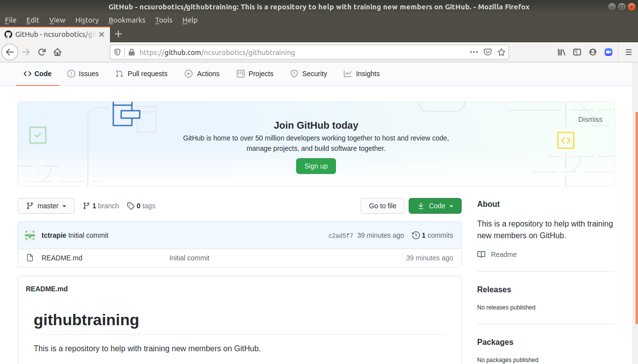Viewport: 638px width, 364px height.
Task: Open the Releases heading link
Action: pos(494,290)
